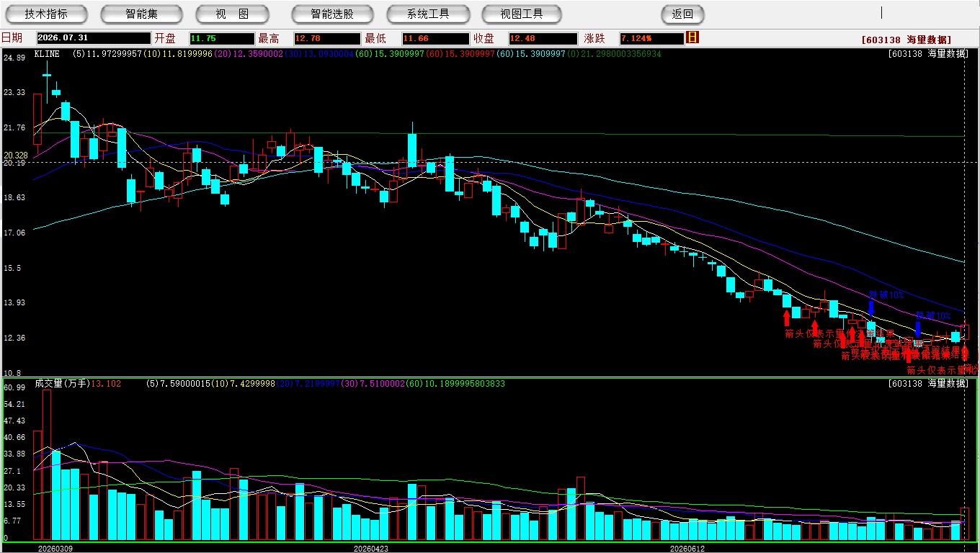
Task: Click the KLINE indicator label
Action: pyautogui.click(x=47, y=54)
